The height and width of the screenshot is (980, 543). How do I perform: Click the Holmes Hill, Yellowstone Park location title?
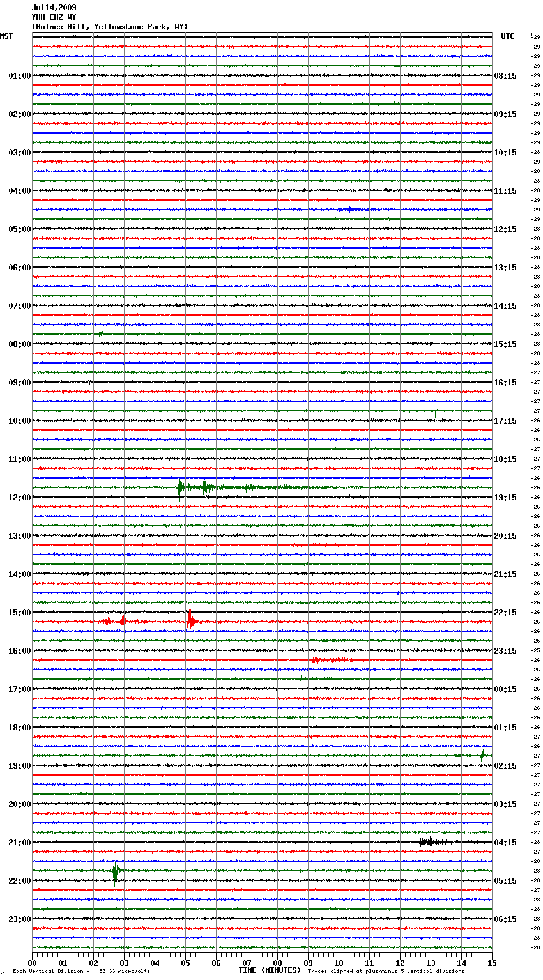coord(110,27)
